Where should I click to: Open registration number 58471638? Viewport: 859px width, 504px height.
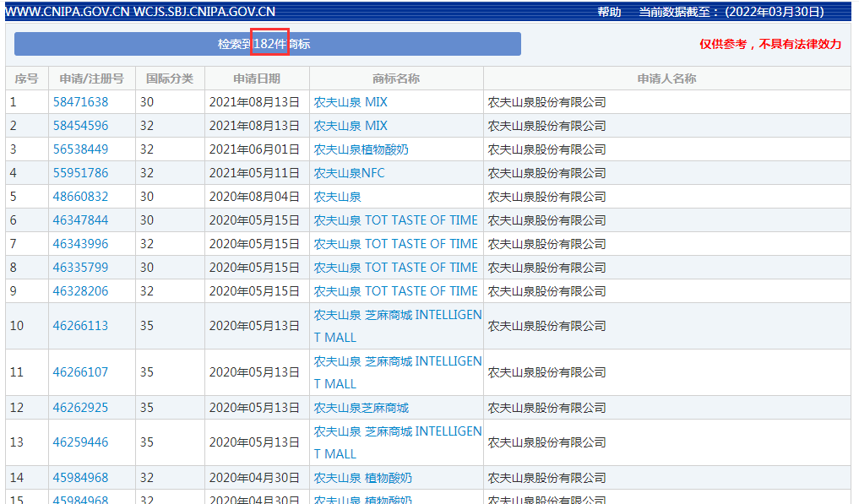coord(80,102)
